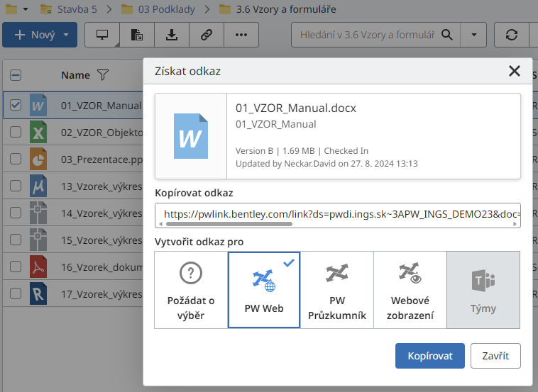
Task: Click the Zavřít button
Action: pyautogui.click(x=495, y=356)
